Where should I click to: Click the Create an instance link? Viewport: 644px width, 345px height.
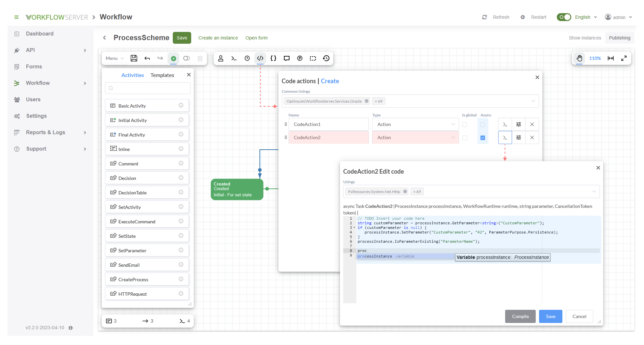click(218, 38)
